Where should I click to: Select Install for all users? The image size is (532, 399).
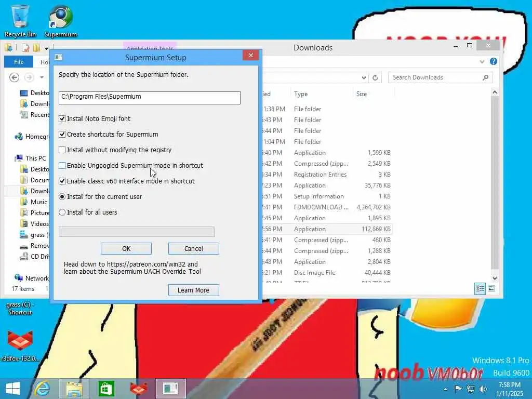pos(62,212)
